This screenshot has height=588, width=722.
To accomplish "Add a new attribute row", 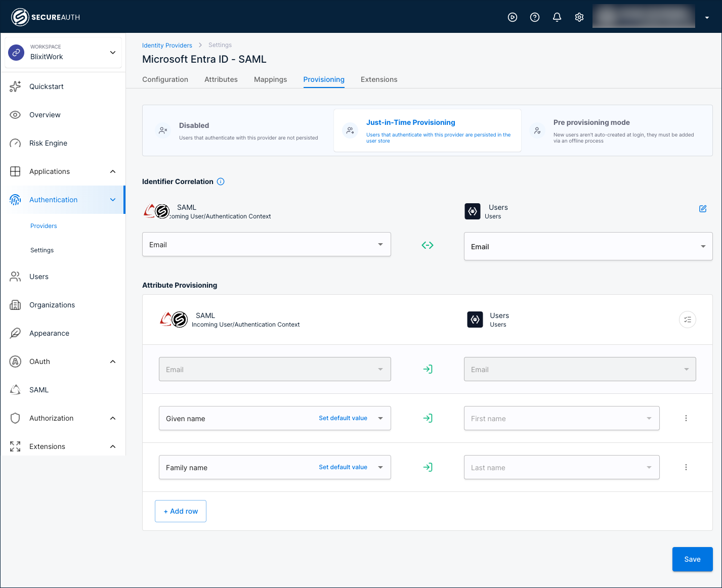I will (x=181, y=511).
